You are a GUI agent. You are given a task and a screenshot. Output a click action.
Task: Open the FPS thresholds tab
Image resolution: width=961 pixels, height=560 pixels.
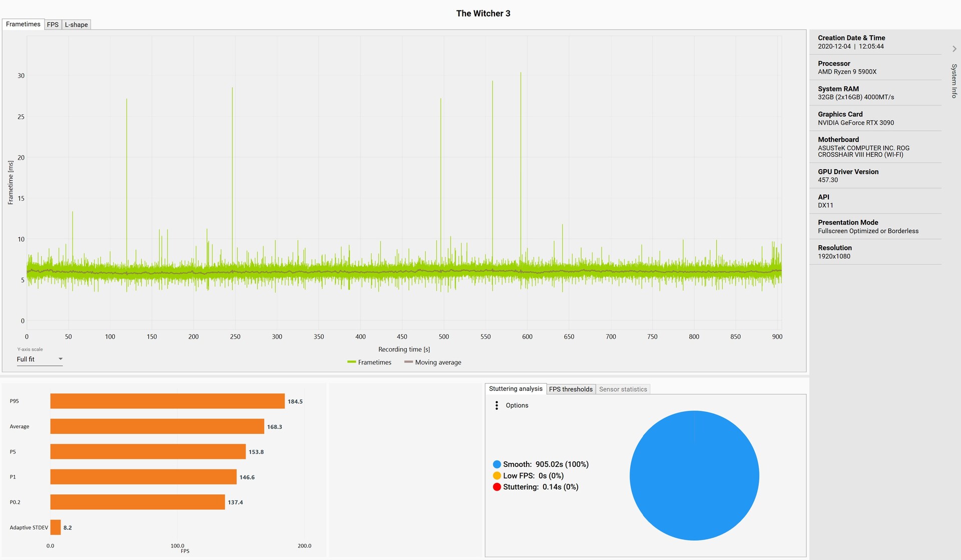click(571, 389)
